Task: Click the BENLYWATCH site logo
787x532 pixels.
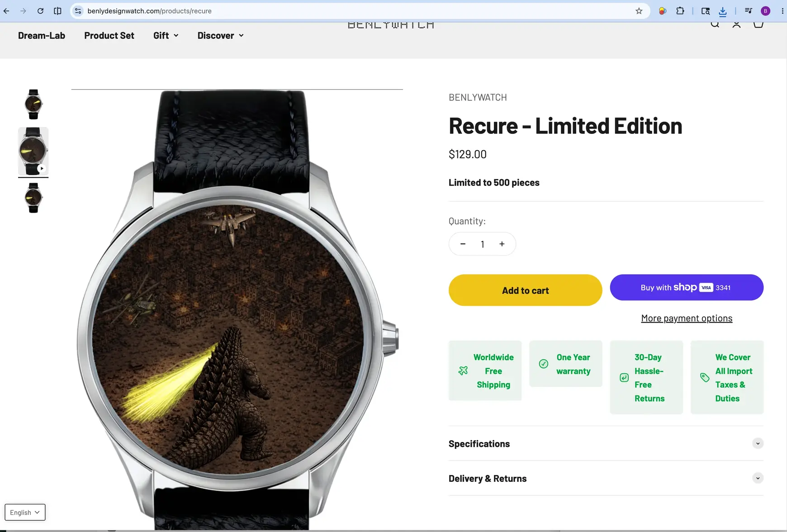Action: pyautogui.click(x=391, y=25)
